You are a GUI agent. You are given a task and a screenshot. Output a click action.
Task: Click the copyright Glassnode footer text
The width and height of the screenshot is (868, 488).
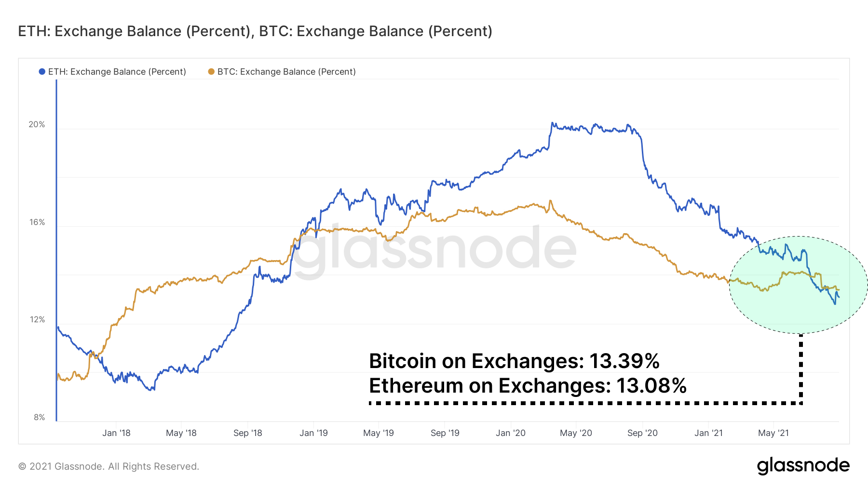point(108,466)
